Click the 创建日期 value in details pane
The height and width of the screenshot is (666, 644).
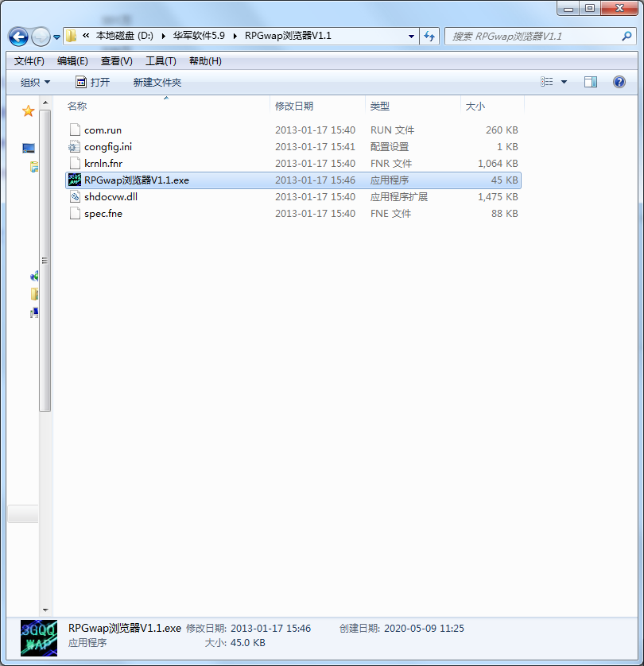pyautogui.click(x=424, y=628)
